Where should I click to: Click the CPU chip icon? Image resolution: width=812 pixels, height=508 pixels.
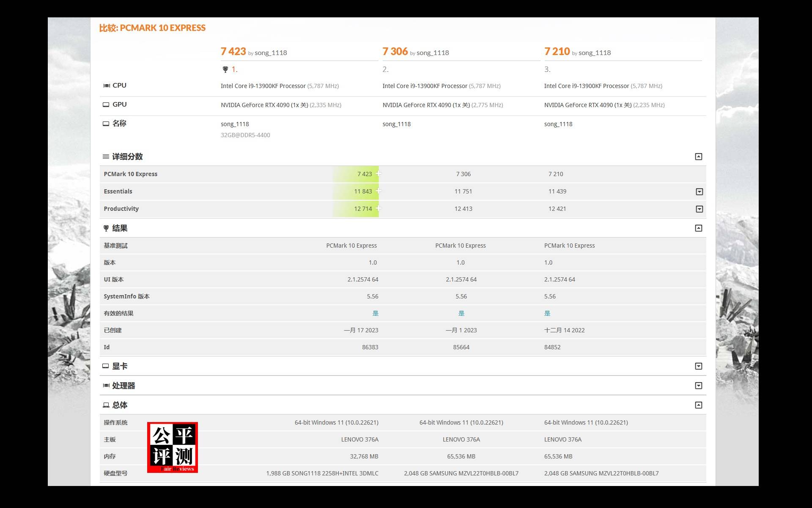click(x=106, y=86)
